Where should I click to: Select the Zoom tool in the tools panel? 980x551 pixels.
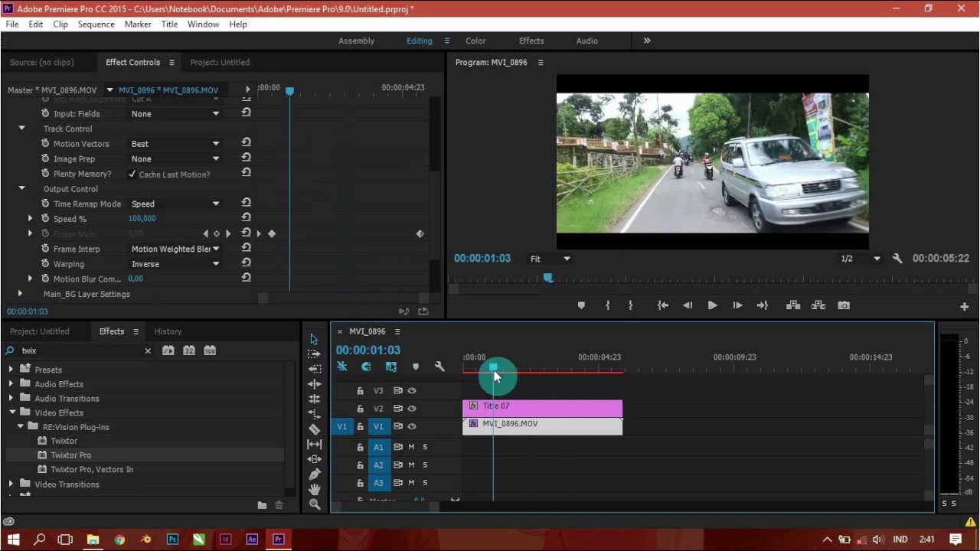tap(314, 504)
